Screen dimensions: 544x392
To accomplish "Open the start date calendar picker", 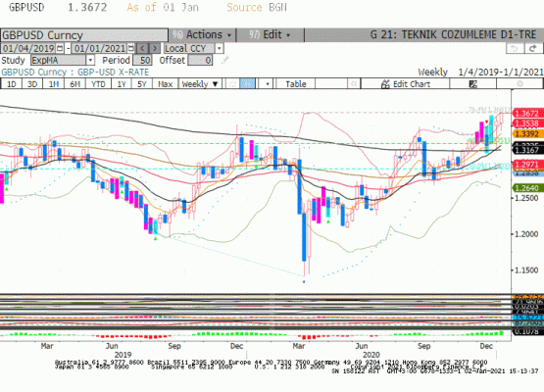I will 60,48.
